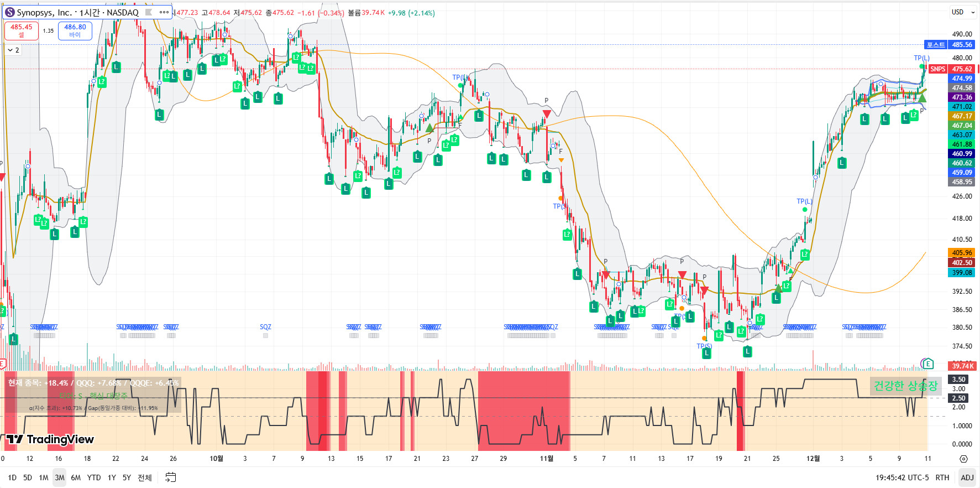Click the L signal label below the October 10 low
980x488 pixels.
329,179
